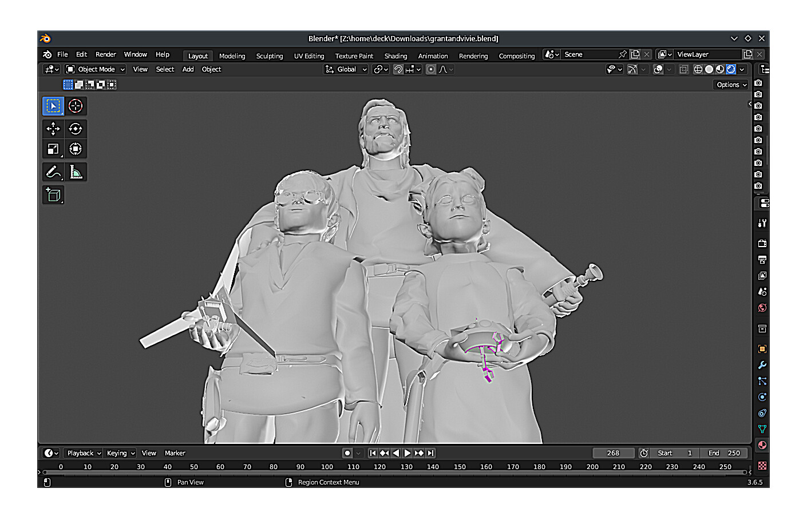
Task: Switch to Solid viewport shading
Action: point(709,69)
